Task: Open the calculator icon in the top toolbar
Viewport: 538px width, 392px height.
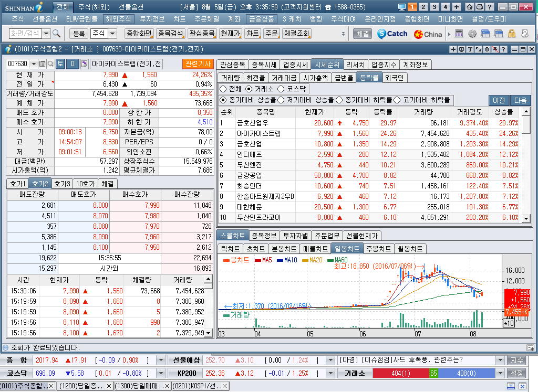Action: (459, 35)
